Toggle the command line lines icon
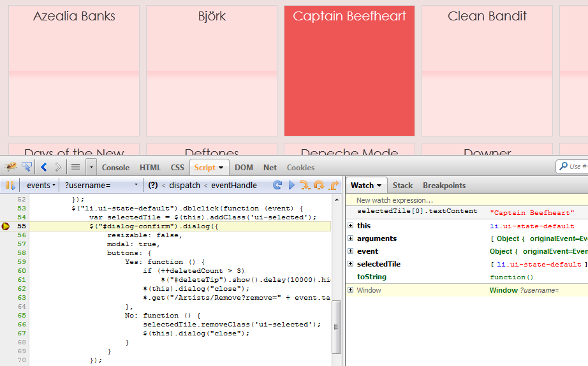This screenshot has height=366, width=588. pos(76,167)
